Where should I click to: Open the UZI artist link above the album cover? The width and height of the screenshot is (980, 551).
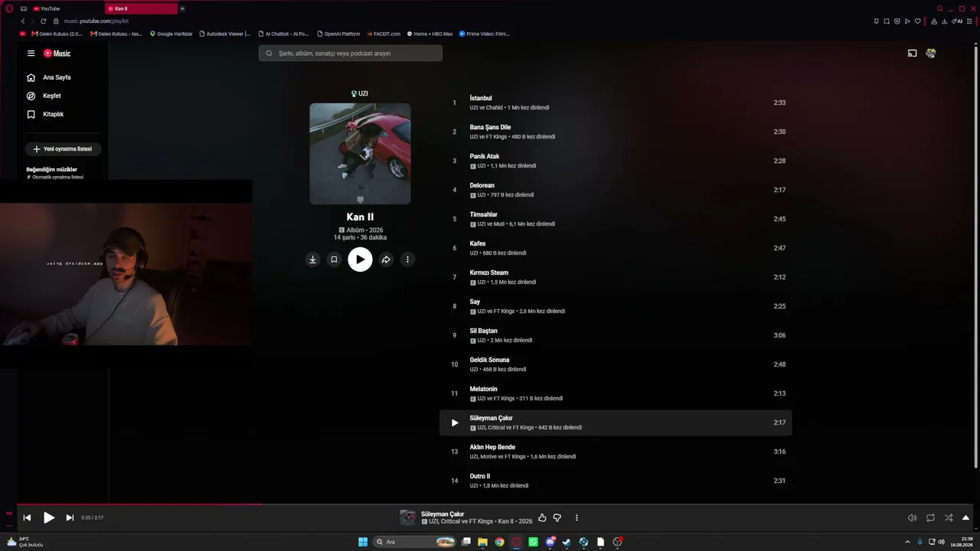360,93
